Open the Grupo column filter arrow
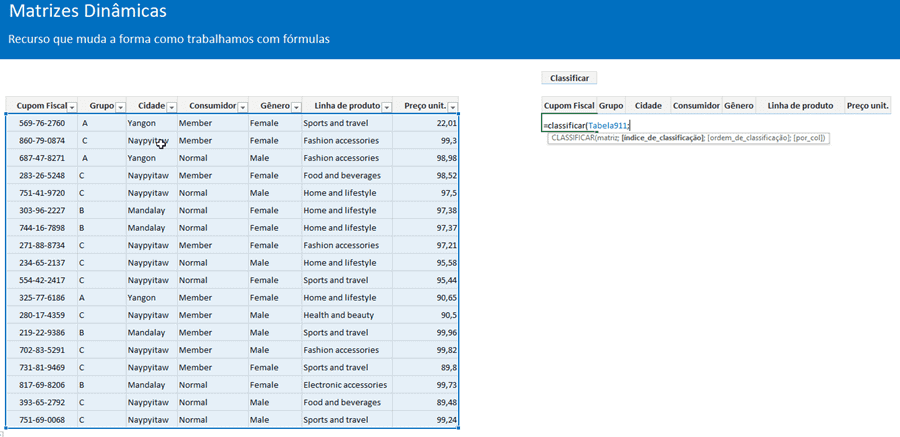 pos(121,107)
